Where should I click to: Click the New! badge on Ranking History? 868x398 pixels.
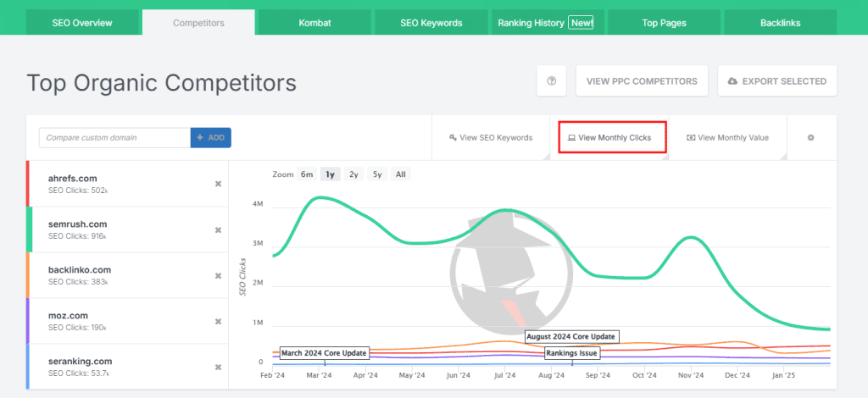[x=581, y=23]
